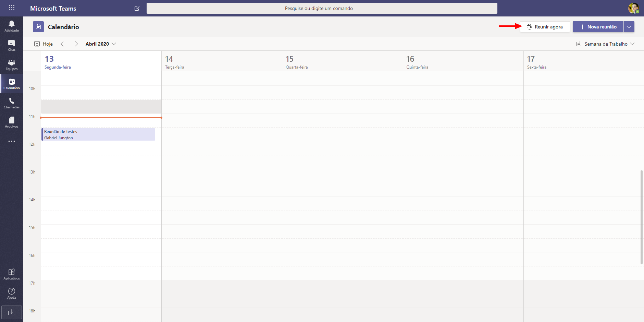644x322 pixels.
Task: Select day 15 Quarta-feira header
Action: coord(342,61)
